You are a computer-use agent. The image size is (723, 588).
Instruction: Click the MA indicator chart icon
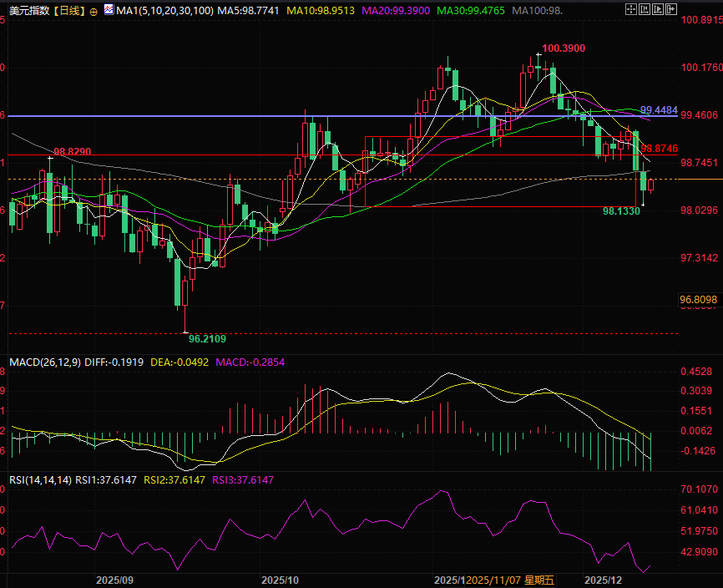pos(108,11)
